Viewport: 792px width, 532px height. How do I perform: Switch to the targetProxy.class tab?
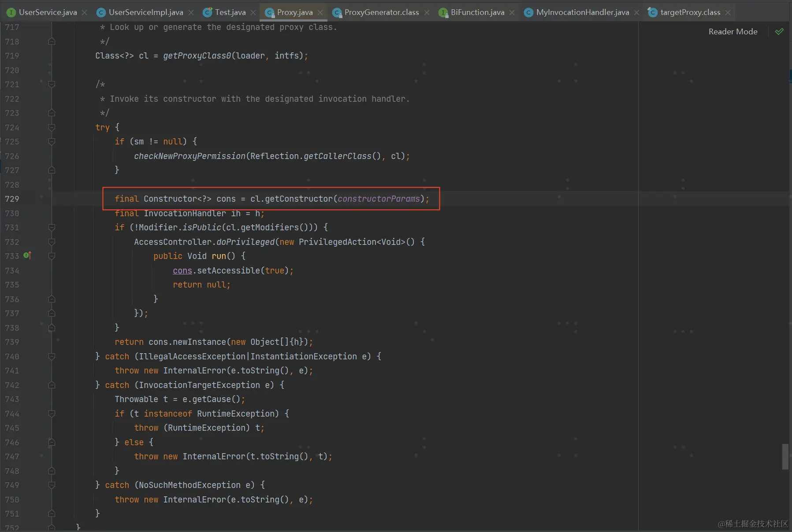[x=690, y=12]
